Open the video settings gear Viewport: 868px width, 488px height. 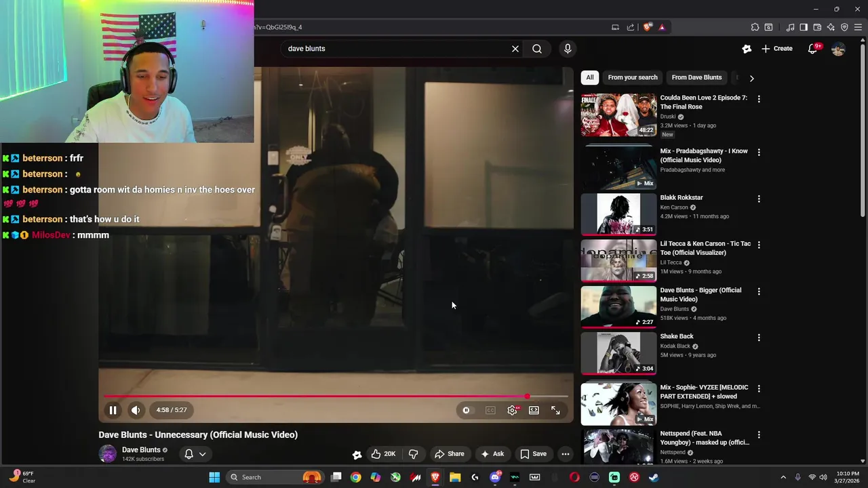pyautogui.click(x=513, y=410)
